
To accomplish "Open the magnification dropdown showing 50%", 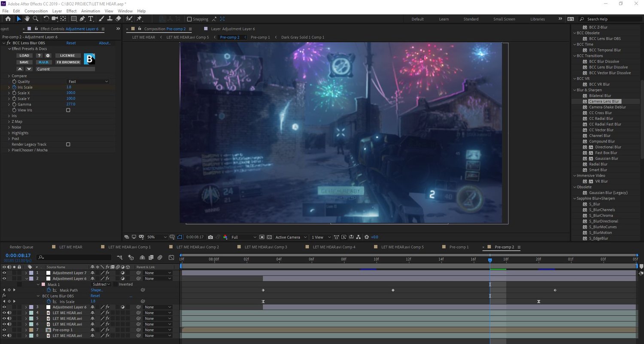I will [157, 237].
